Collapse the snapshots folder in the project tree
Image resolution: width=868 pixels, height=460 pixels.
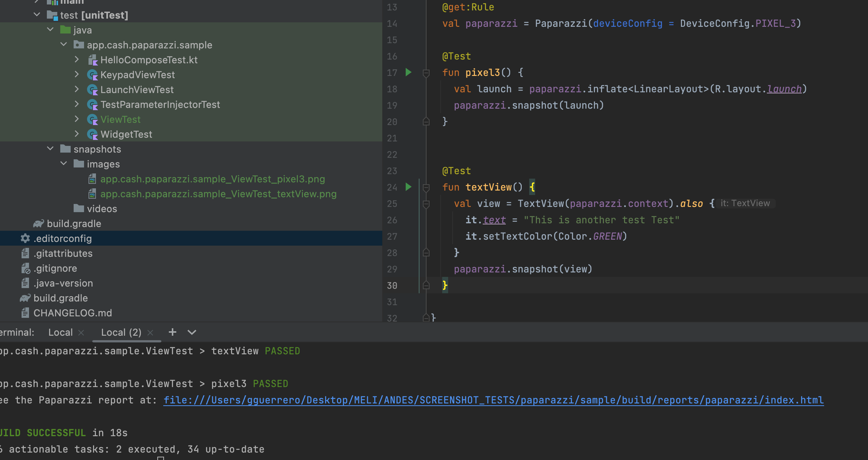point(51,148)
